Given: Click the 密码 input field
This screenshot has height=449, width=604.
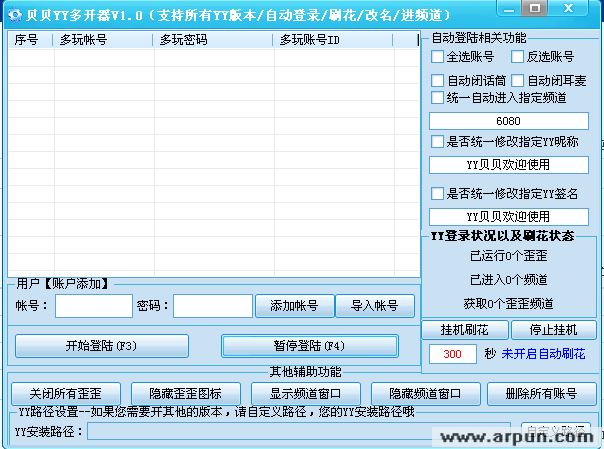Looking at the screenshot, I should pos(213,306).
